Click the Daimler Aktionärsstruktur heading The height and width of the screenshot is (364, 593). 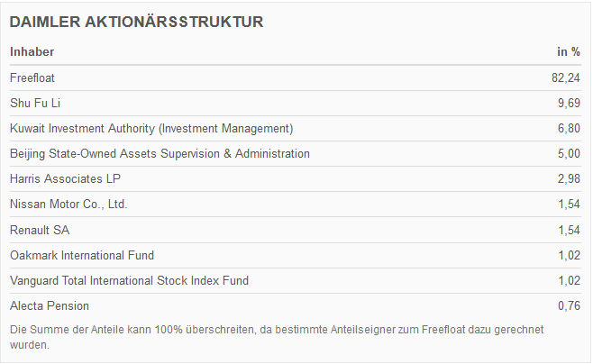[x=136, y=22]
